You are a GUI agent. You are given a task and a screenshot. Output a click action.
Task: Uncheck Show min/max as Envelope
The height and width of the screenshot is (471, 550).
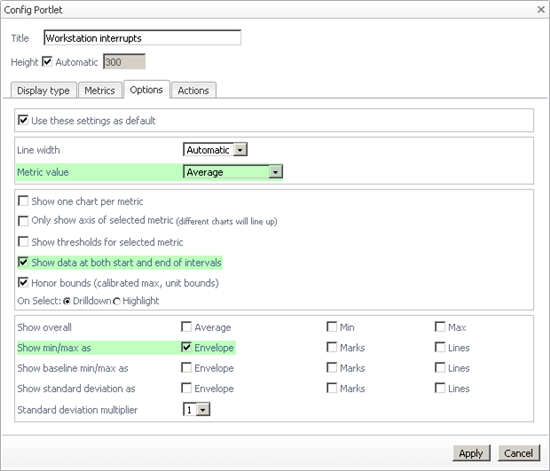pos(186,347)
